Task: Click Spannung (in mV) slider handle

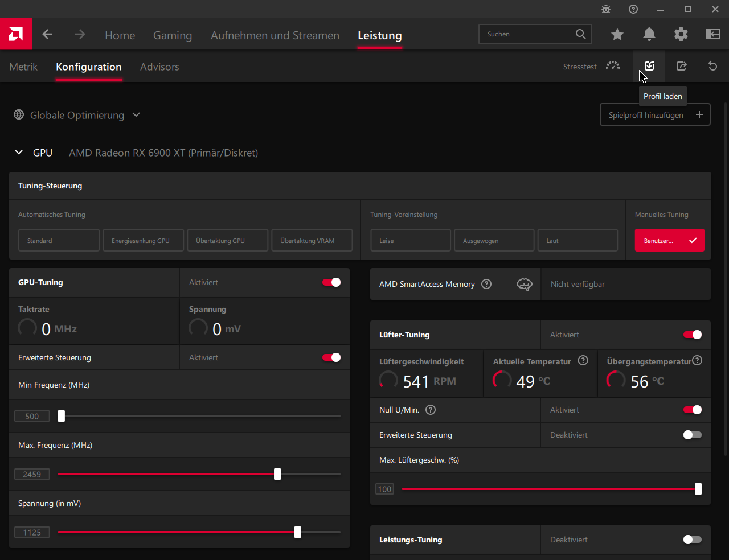Action: (298, 532)
